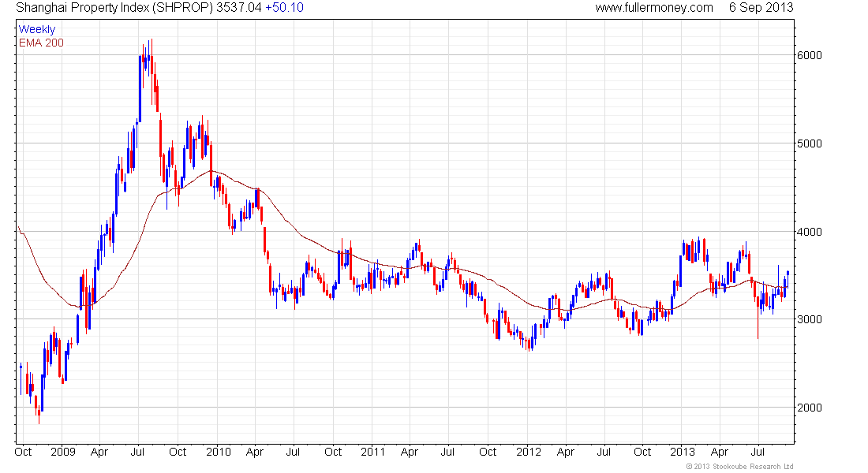Image resolution: width=868 pixels, height=473 pixels.
Task: Click the Stockcube Research Ltd copyright text
Action: 739,467
